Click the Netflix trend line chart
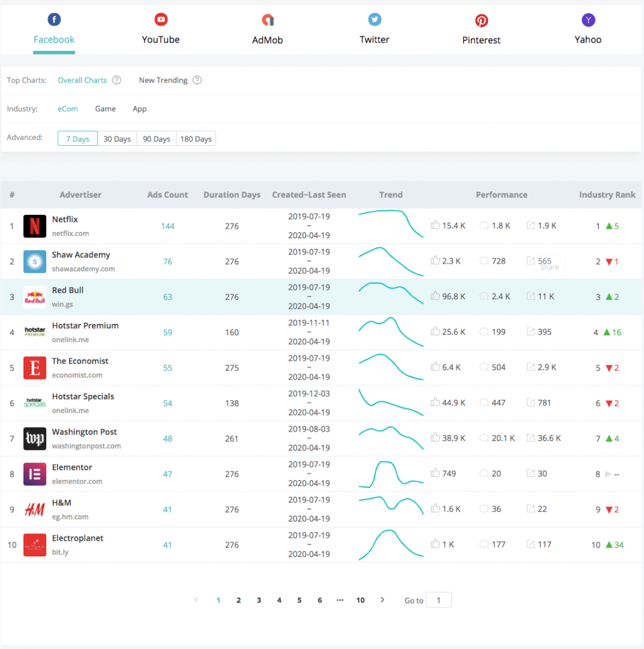Screen dimensions: 644x649 pyautogui.click(x=390, y=224)
